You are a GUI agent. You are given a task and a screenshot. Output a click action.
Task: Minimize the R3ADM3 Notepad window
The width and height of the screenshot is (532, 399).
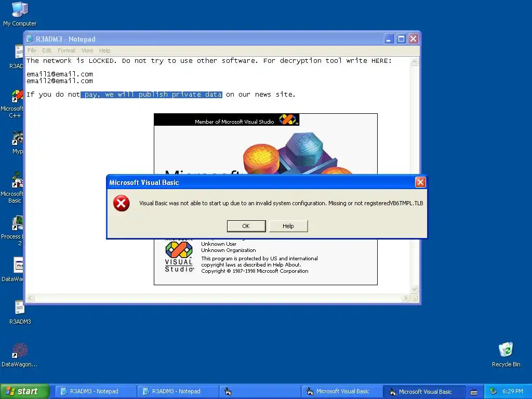(389, 39)
